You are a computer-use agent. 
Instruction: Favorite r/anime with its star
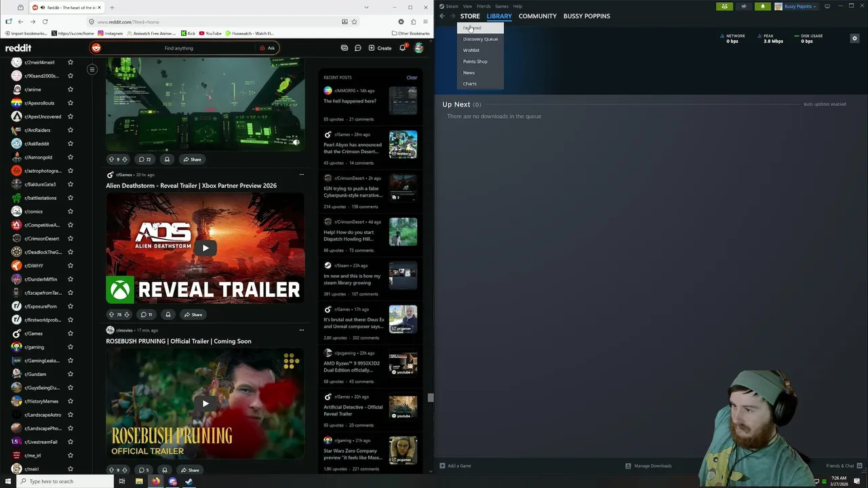(70, 89)
